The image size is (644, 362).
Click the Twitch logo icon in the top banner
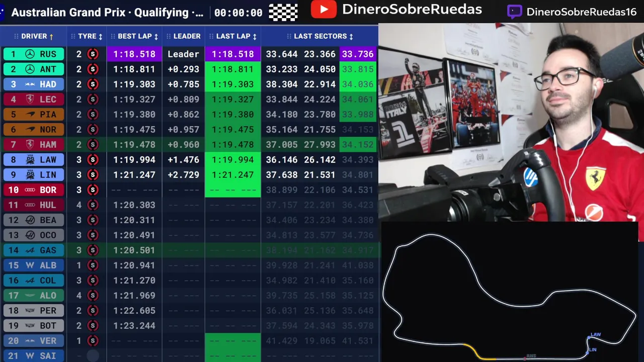[514, 12]
